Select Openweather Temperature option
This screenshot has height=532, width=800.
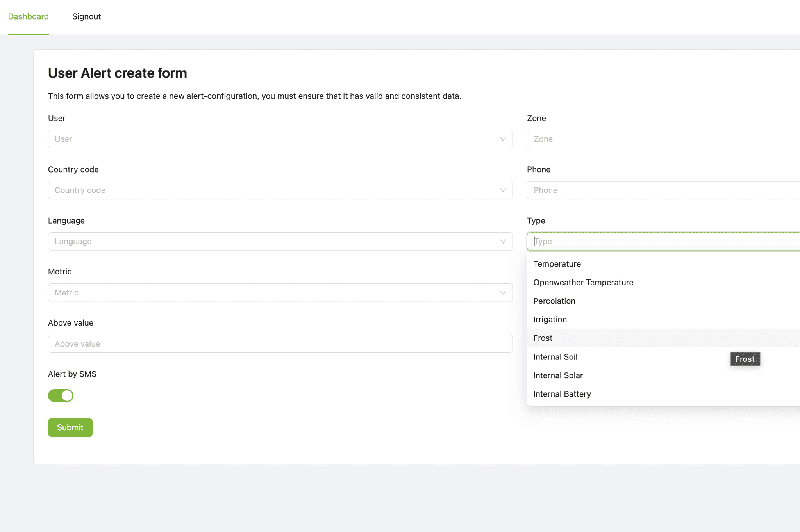click(583, 282)
